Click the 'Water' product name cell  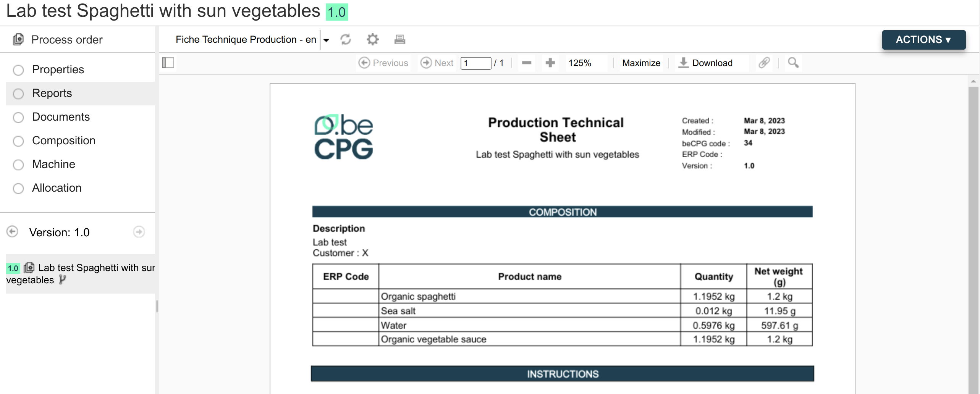coord(529,325)
